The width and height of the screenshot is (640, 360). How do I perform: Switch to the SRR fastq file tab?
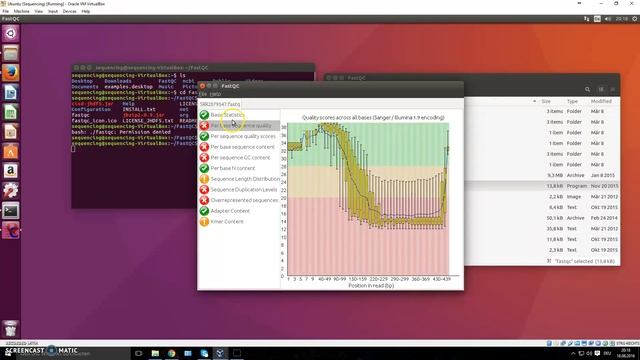[220, 104]
